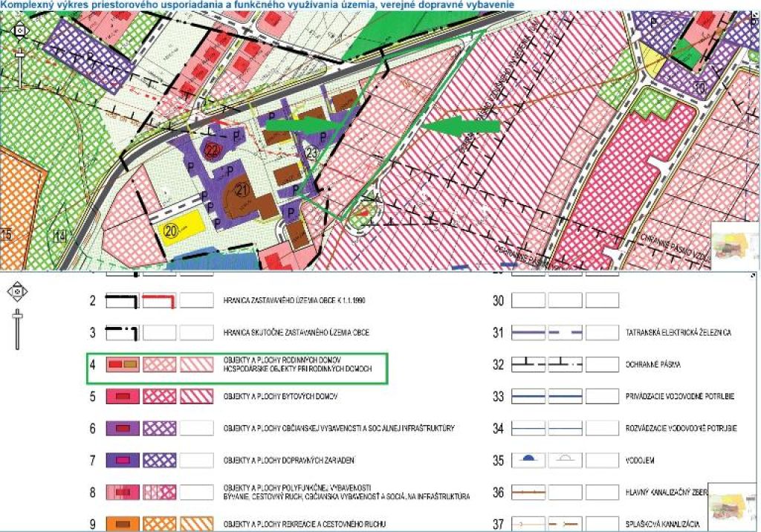Click the circled marker 22 on the map
This screenshot has height=532, width=761.
point(213,152)
